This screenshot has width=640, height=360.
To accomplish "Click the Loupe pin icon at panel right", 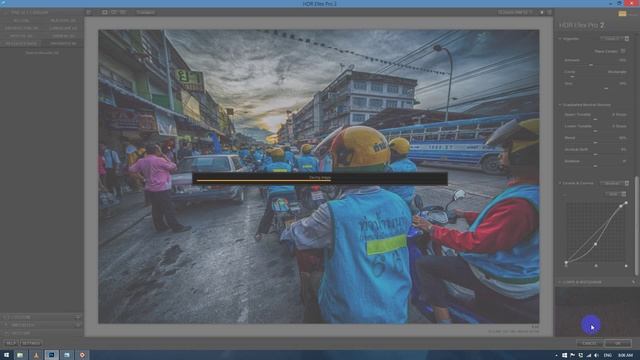I will [633, 282].
